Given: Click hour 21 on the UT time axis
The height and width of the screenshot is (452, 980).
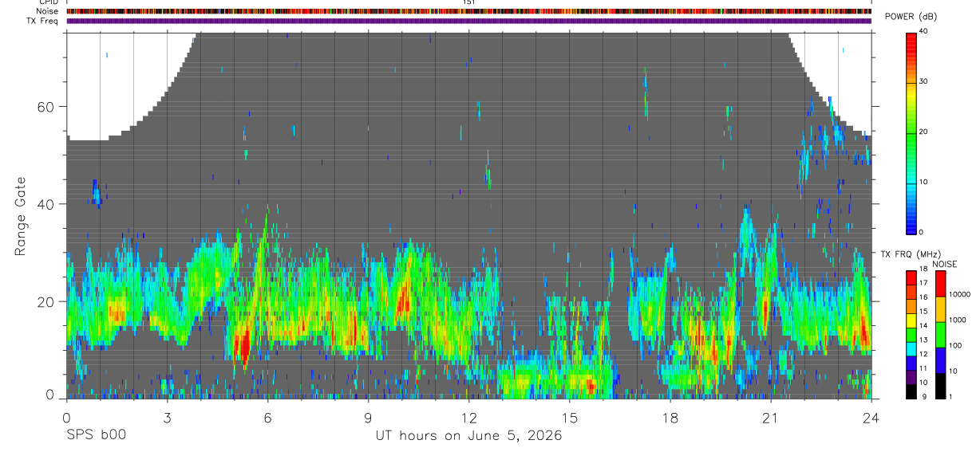Looking at the screenshot, I should coord(770,417).
